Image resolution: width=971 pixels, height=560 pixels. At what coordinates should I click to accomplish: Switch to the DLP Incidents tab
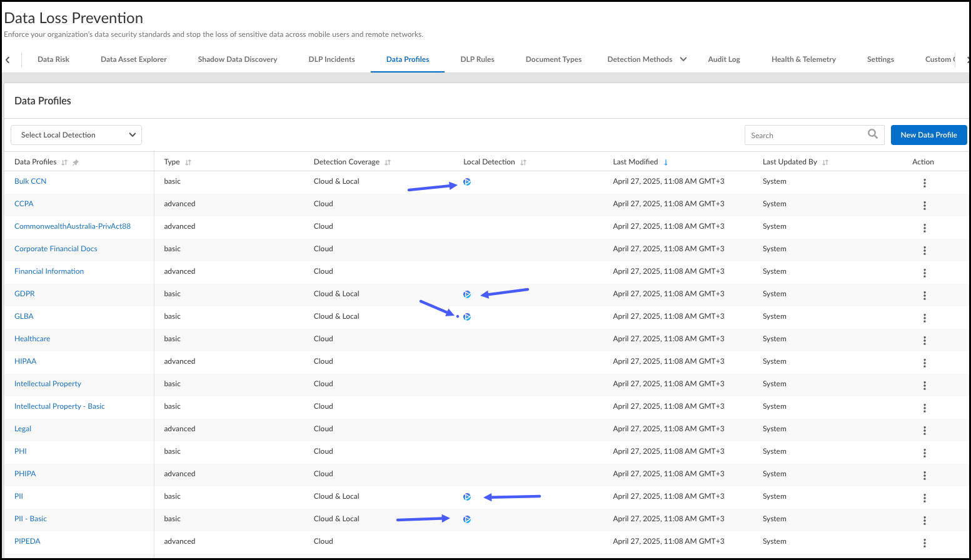pyautogui.click(x=331, y=59)
